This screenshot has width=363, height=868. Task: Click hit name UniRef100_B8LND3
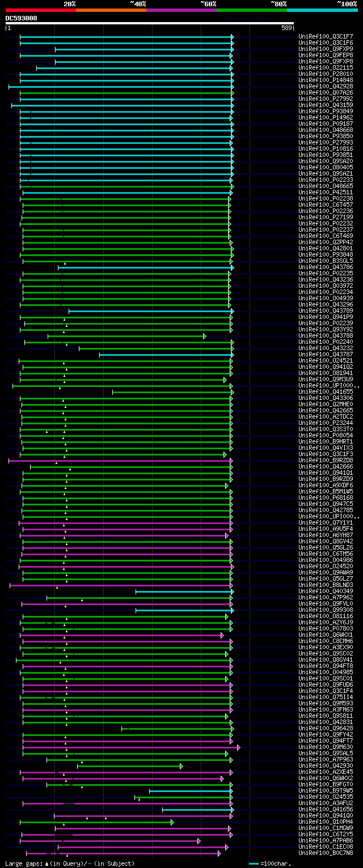tap(326, 585)
